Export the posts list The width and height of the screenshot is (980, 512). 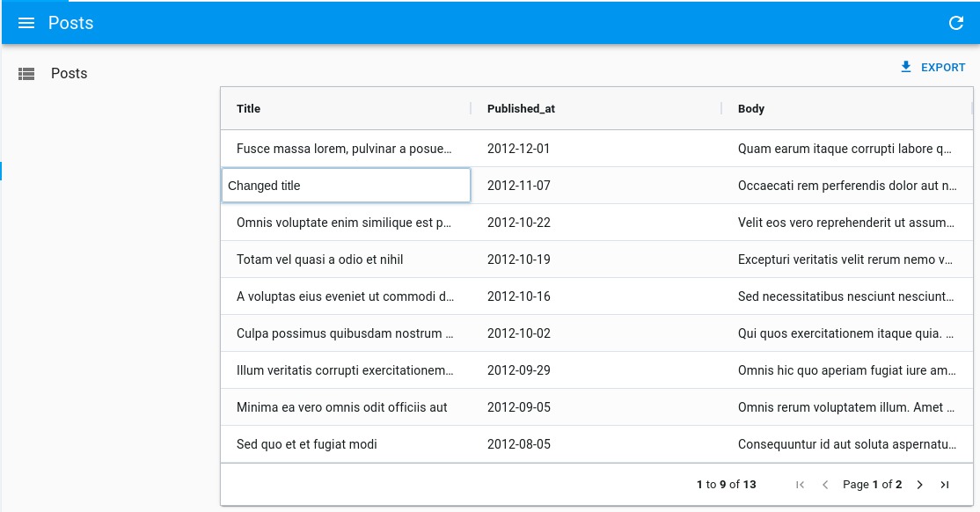(x=932, y=68)
